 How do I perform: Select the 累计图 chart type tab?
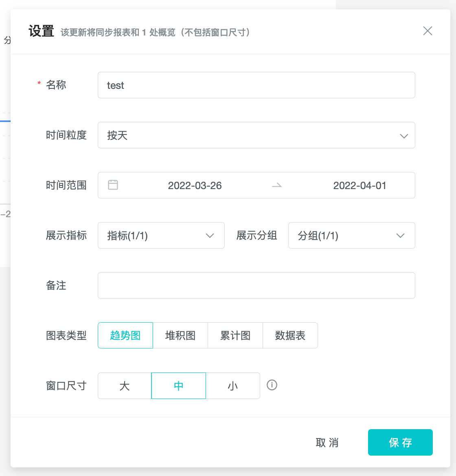click(x=235, y=335)
